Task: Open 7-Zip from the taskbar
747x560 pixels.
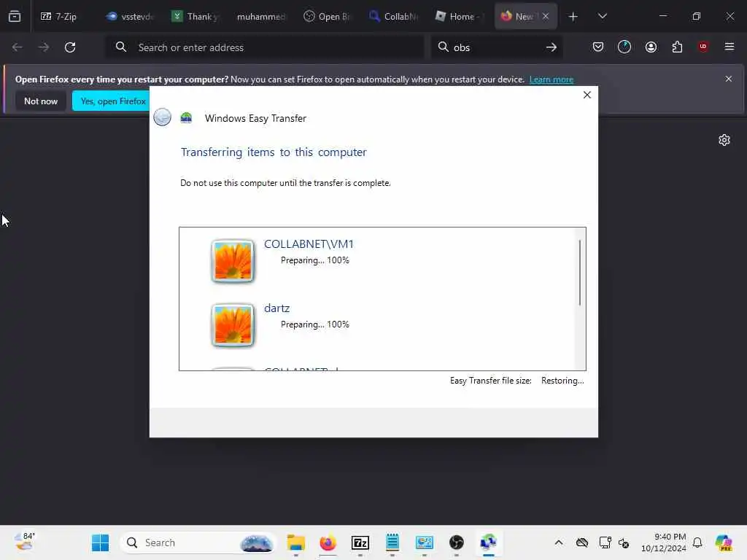Action: (360, 542)
